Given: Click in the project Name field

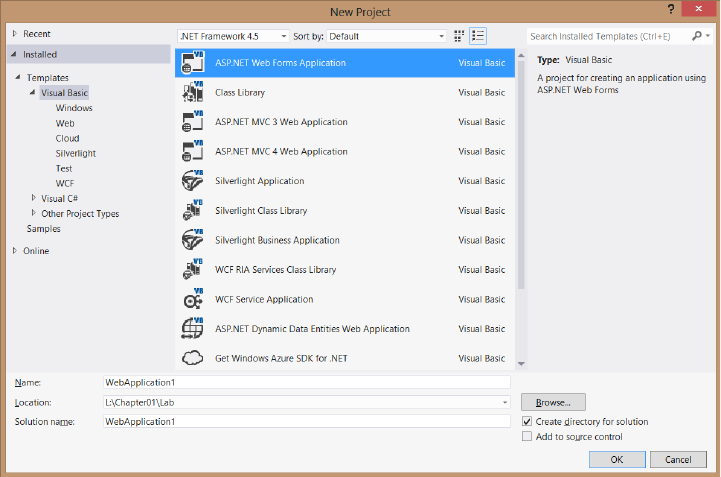Looking at the screenshot, I should click(x=307, y=382).
